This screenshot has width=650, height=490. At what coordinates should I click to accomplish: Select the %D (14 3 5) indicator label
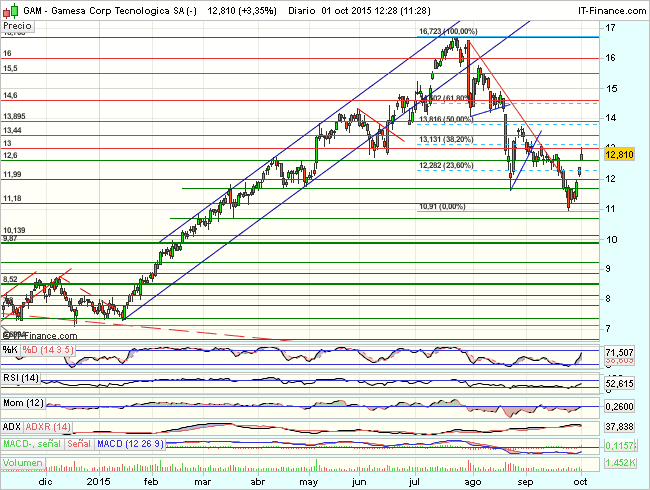pos(48,350)
